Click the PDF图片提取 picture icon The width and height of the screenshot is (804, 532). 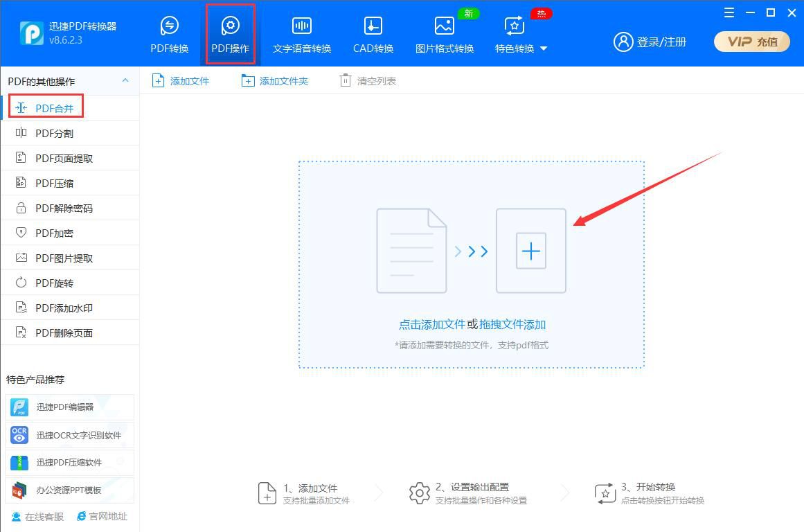[21, 258]
